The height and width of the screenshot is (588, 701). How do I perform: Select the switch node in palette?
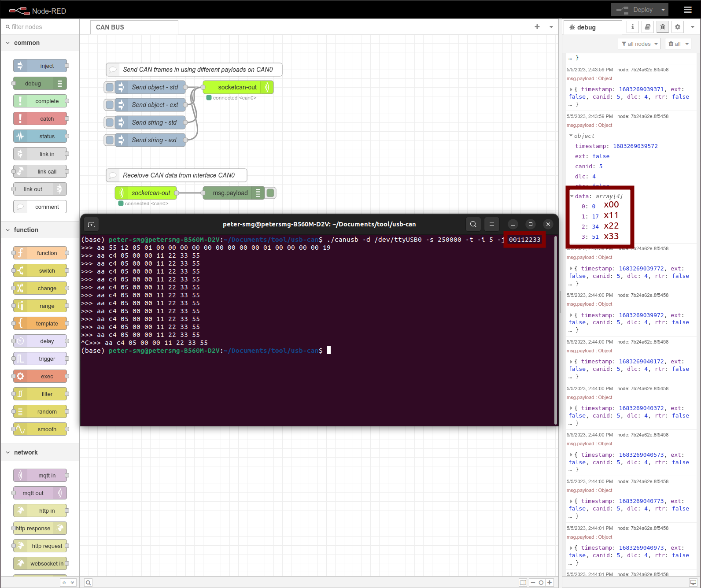click(x=40, y=270)
